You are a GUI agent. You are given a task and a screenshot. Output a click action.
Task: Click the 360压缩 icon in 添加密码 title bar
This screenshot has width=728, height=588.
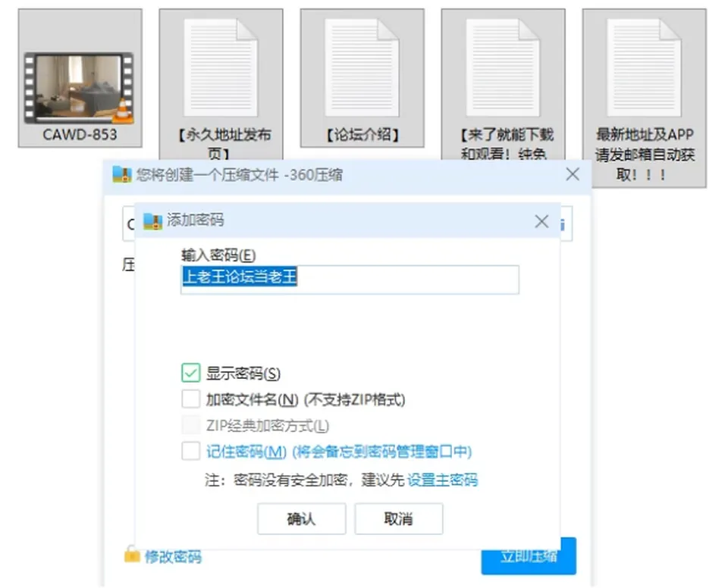[152, 221]
